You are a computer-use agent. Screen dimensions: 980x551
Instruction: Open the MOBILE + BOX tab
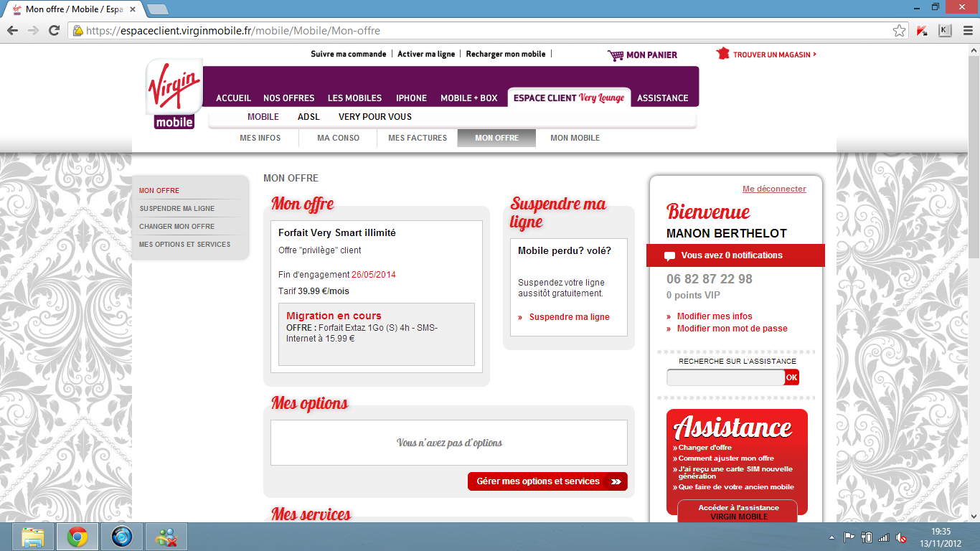pyautogui.click(x=469, y=98)
